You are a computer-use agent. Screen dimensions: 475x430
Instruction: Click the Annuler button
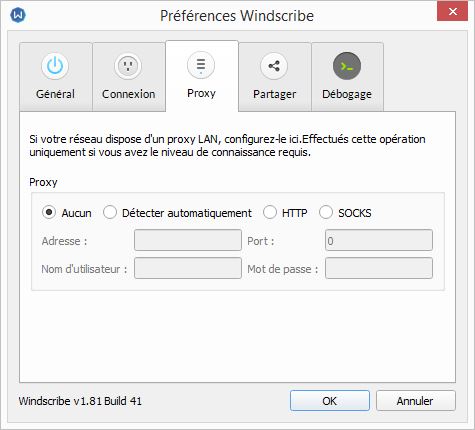click(415, 401)
